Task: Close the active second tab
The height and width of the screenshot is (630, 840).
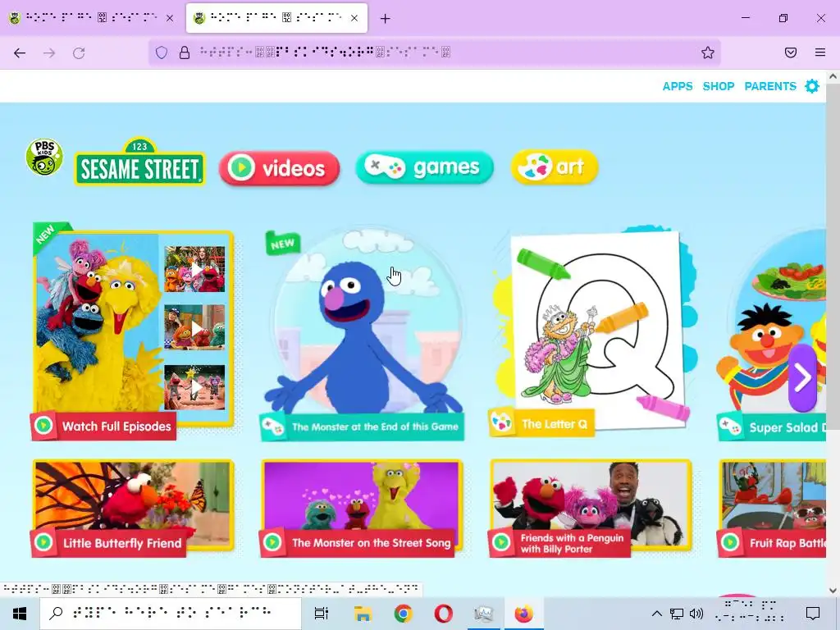Action: pyautogui.click(x=354, y=18)
